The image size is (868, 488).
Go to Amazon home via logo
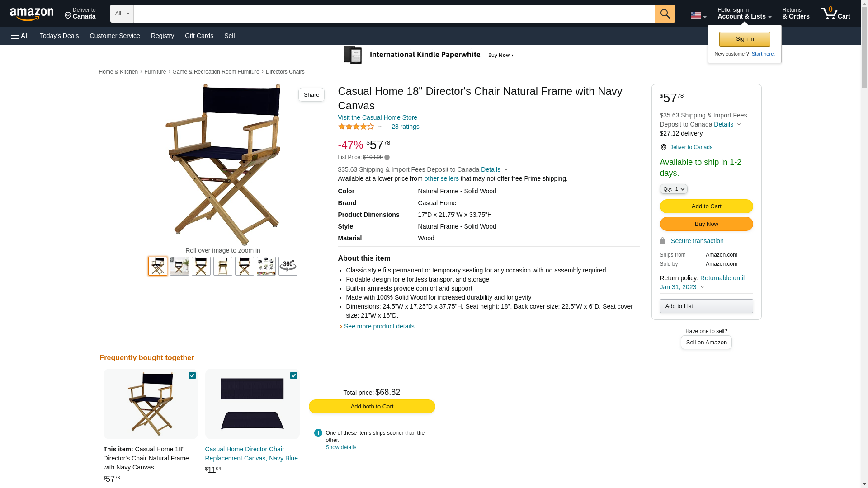pyautogui.click(x=32, y=14)
